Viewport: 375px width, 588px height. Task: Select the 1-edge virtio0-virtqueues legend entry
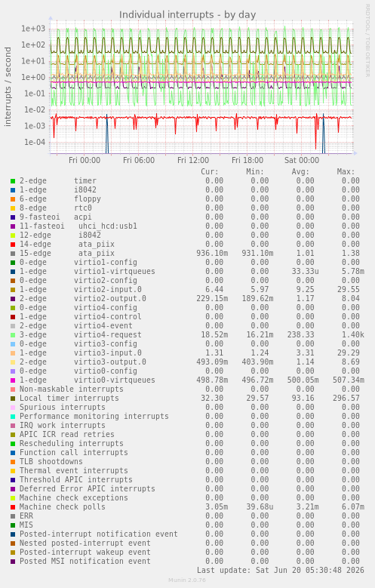(88, 380)
